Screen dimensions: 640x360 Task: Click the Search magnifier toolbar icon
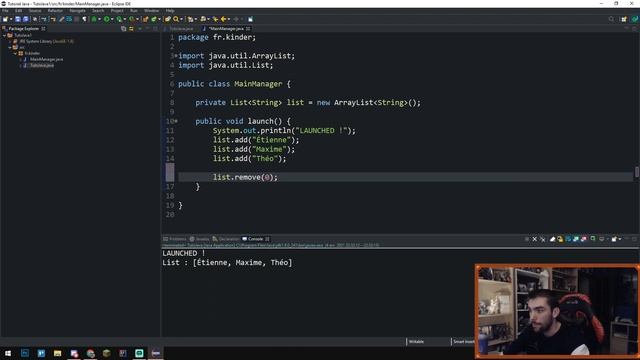[x=176, y=19]
